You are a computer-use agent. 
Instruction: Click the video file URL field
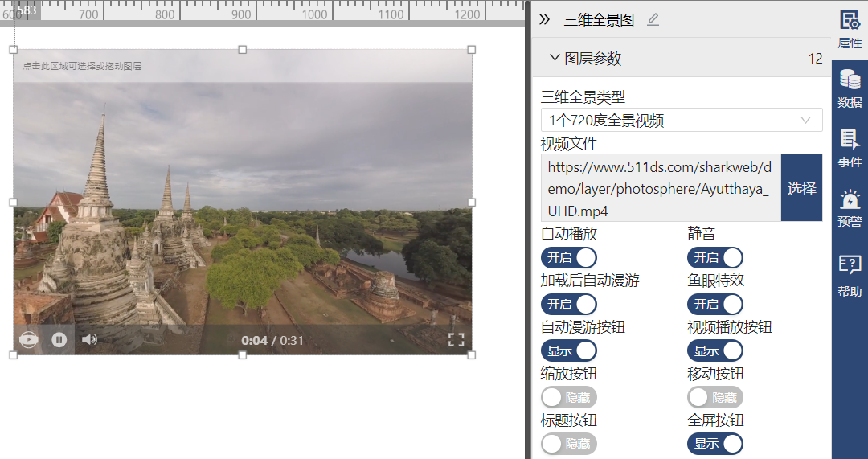tap(660, 188)
